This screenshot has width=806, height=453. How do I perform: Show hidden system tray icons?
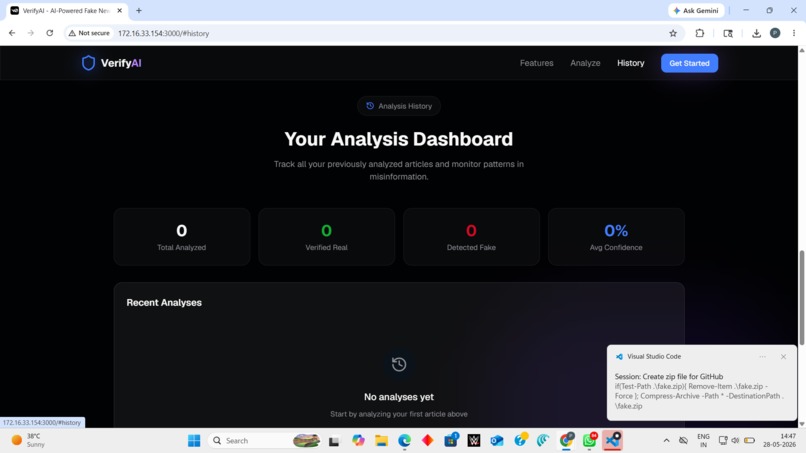coord(666,441)
